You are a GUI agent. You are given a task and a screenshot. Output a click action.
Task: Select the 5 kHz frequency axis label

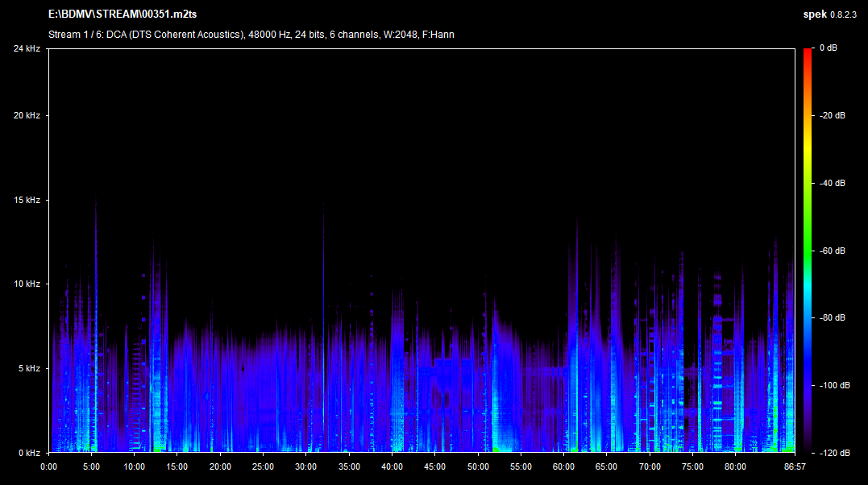click(29, 368)
